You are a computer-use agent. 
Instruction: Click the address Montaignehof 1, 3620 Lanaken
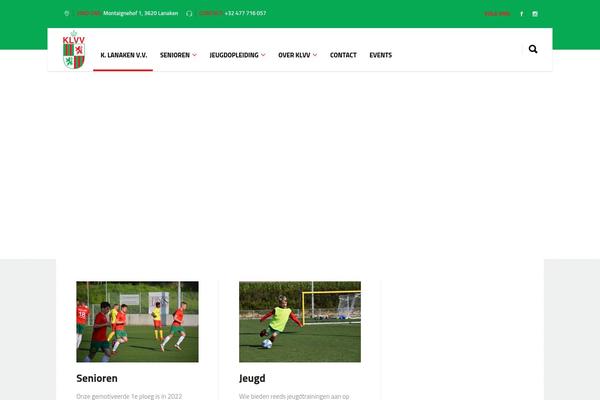click(140, 13)
